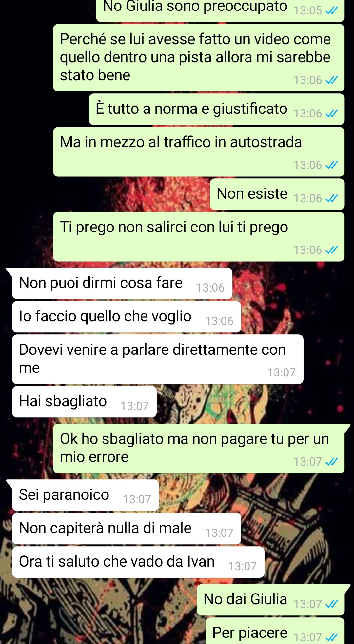Tap chat wallpaper beside 'Hai sbagliato' bubble

coord(252,402)
